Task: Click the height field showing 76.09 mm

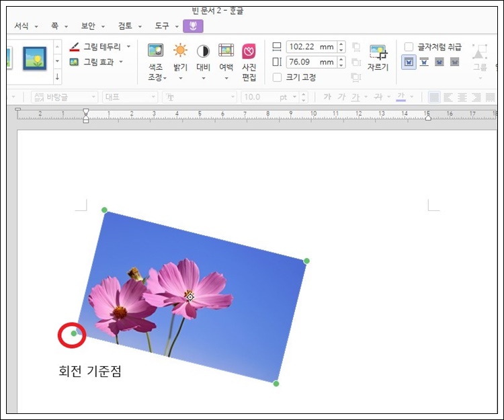Action: click(x=311, y=62)
